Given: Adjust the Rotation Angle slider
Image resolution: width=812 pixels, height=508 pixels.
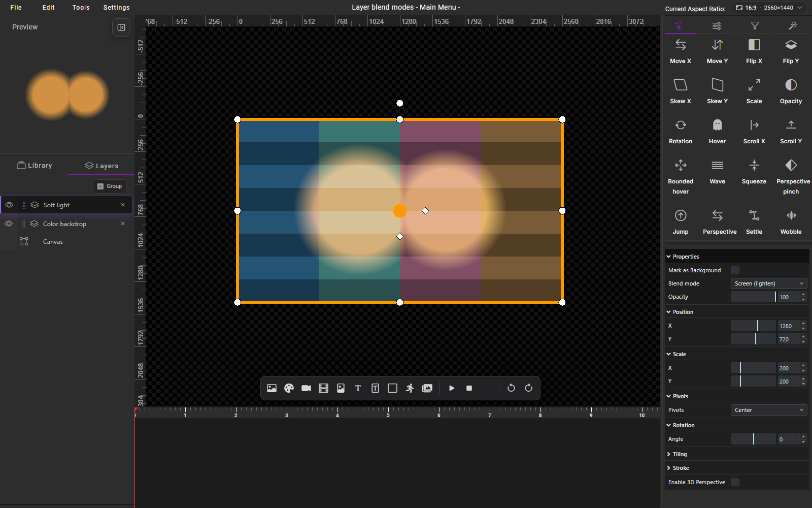Looking at the screenshot, I should pyautogui.click(x=753, y=439).
